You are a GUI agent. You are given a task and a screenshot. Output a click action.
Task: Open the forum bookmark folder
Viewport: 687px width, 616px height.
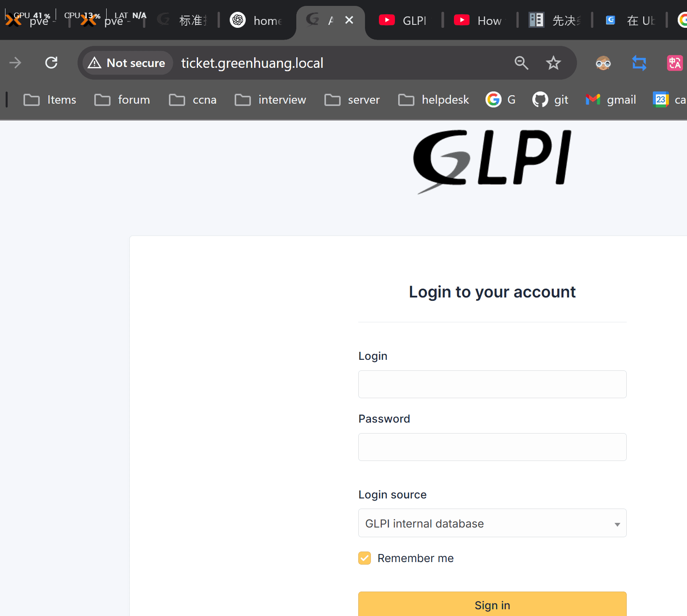[x=122, y=100]
